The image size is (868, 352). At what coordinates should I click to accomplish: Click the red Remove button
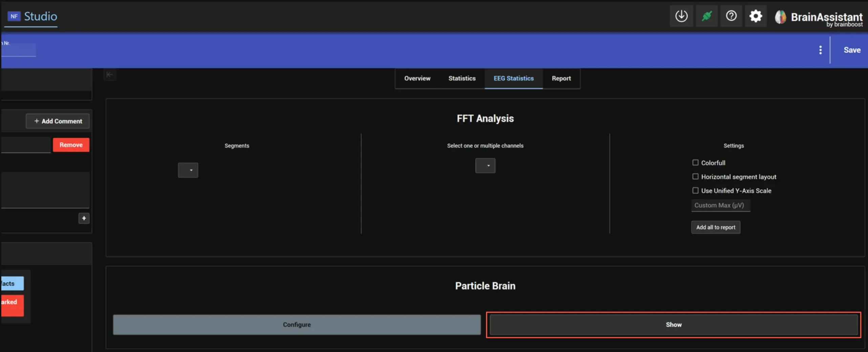71,145
